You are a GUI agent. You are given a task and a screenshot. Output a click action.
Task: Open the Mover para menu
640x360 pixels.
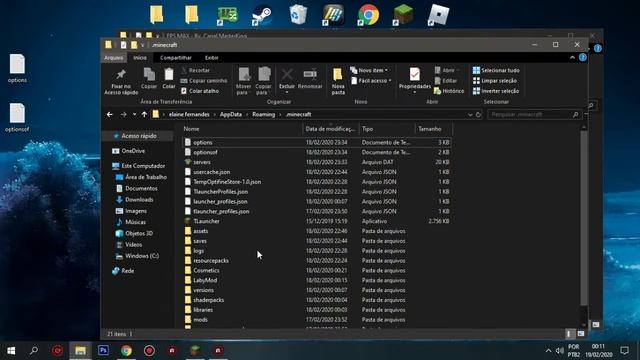tap(244, 82)
